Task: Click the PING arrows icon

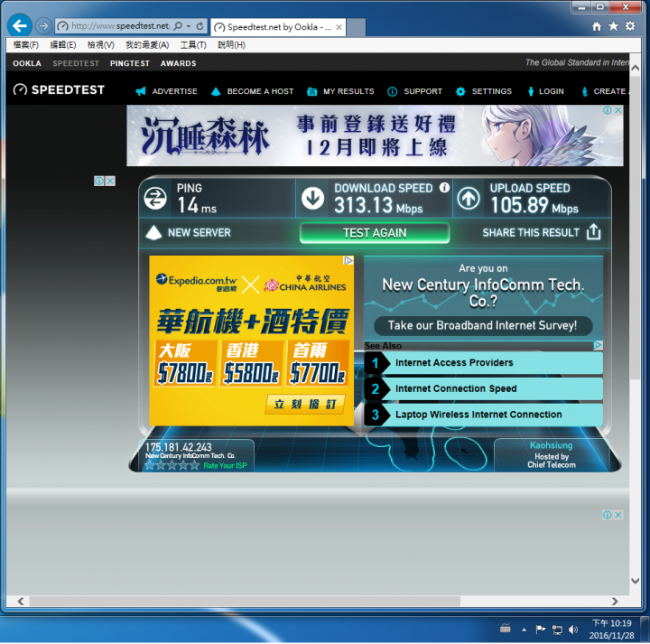Action: (x=155, y=198)
